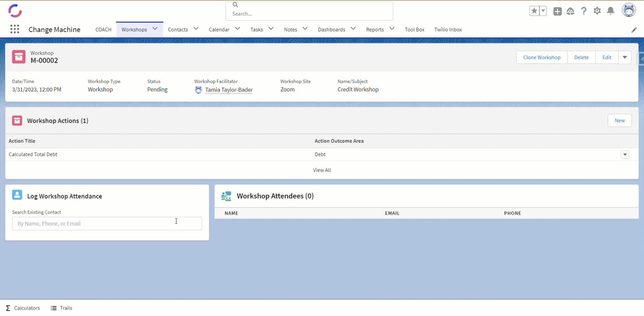The width and height of the screenshot is (644, 316).
Task: Click the Edit button
Action: pyautogui.click(x=607, y=57)
